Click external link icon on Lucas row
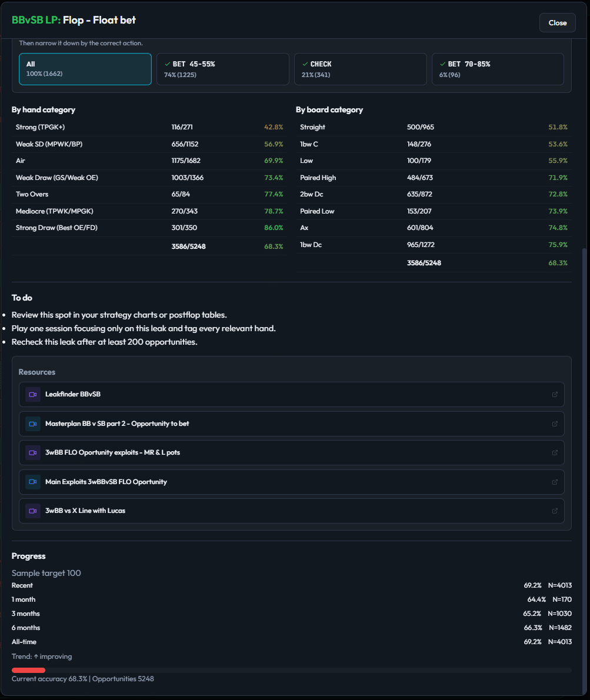Image resolution: width=590 pixels, height=700 pixels. coord(555,511)
